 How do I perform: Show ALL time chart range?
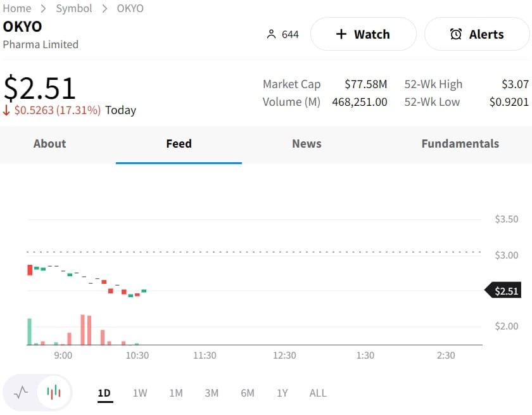pyautogui.click(x=318, y=393)
